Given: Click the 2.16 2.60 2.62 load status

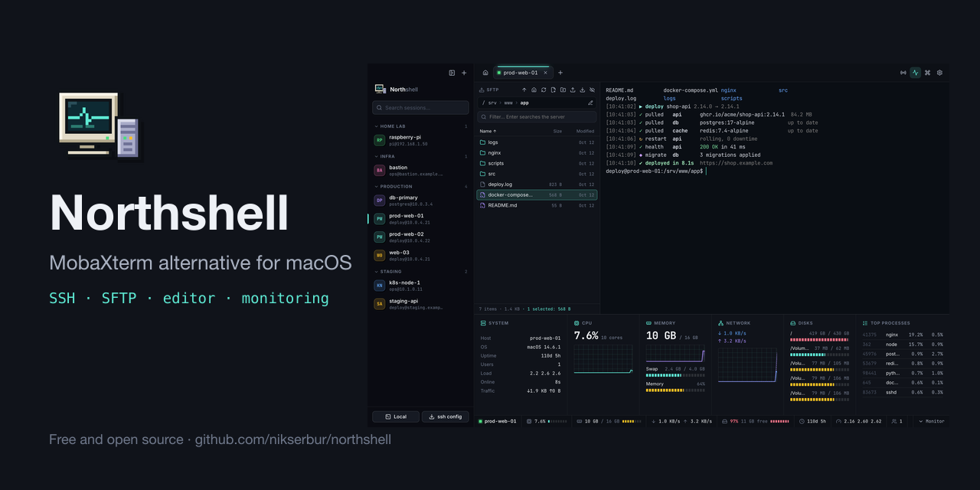Looking at the screenshot, I should (x=859, y=421).
